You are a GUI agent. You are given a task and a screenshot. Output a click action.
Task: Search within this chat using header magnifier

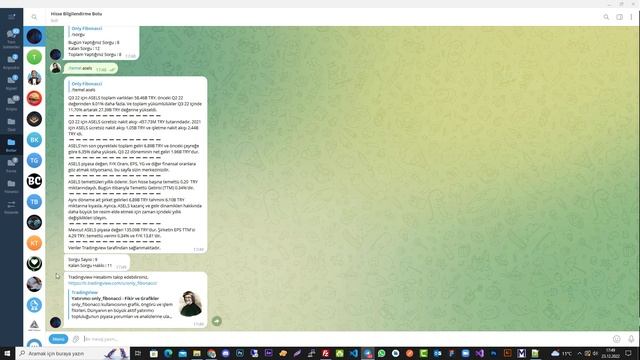coord(606,17)
